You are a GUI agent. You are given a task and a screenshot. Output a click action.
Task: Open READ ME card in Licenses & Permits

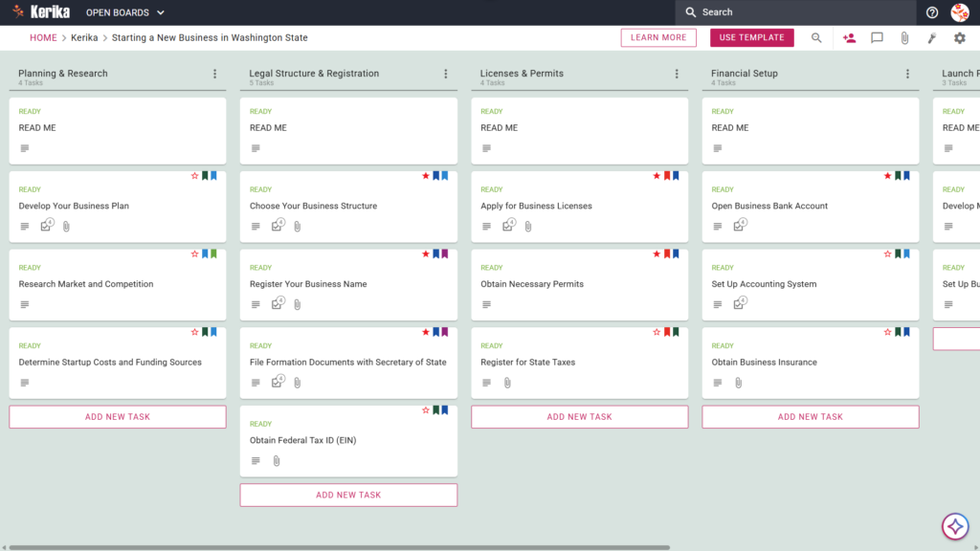[579, 130]
